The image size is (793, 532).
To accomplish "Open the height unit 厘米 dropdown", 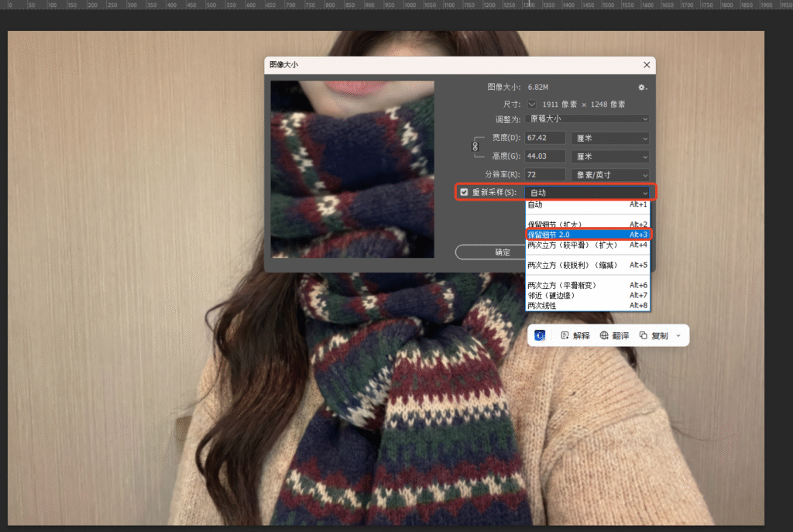I will coord(610,156).
